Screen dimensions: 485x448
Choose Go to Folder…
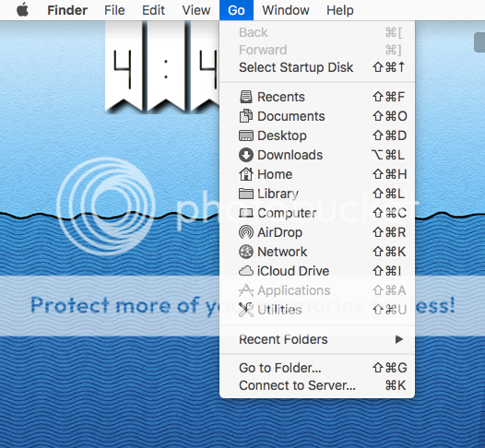coord(317,368)
